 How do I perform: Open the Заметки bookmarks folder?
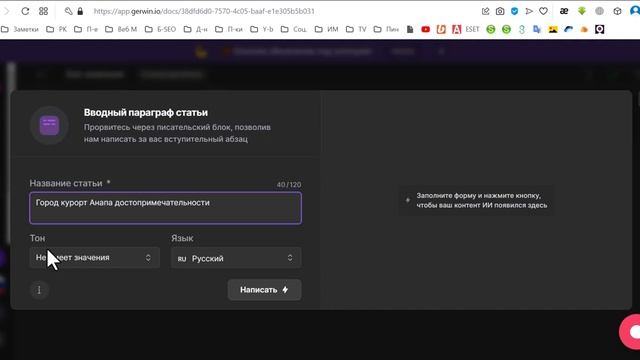20,29
